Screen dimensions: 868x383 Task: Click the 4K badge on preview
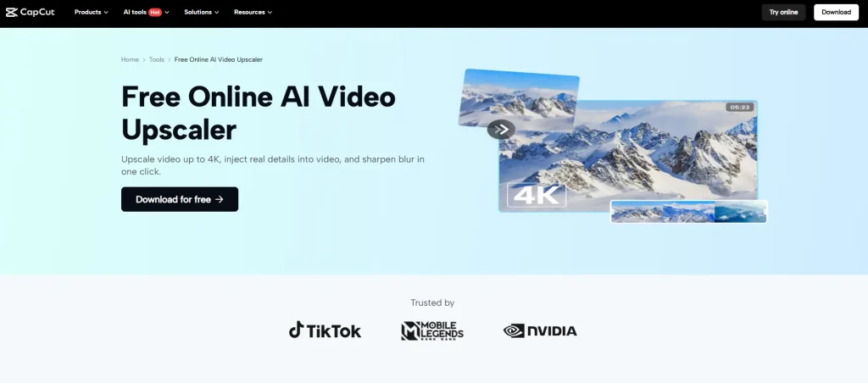pos(537,195)
